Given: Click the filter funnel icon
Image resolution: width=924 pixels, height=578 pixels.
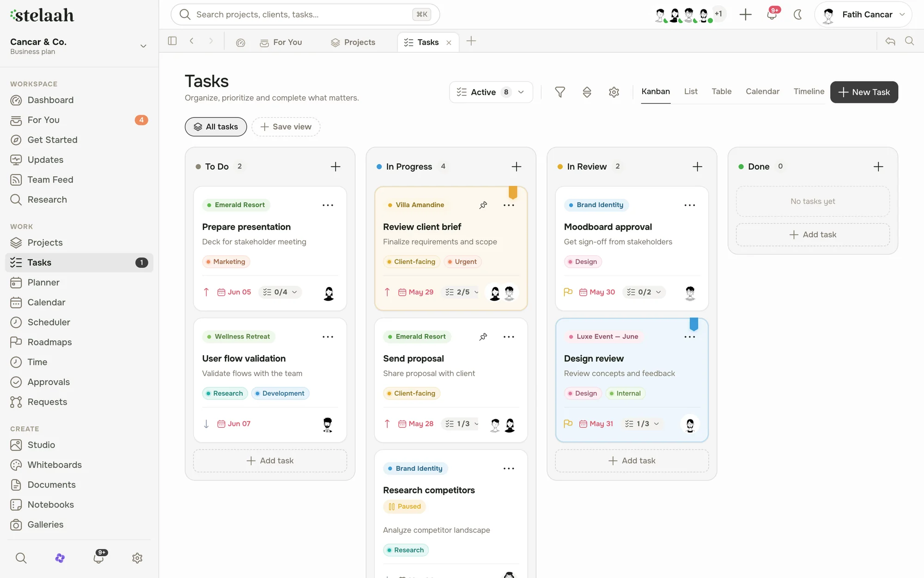Looking at the screenshot, I should point(560,92).
